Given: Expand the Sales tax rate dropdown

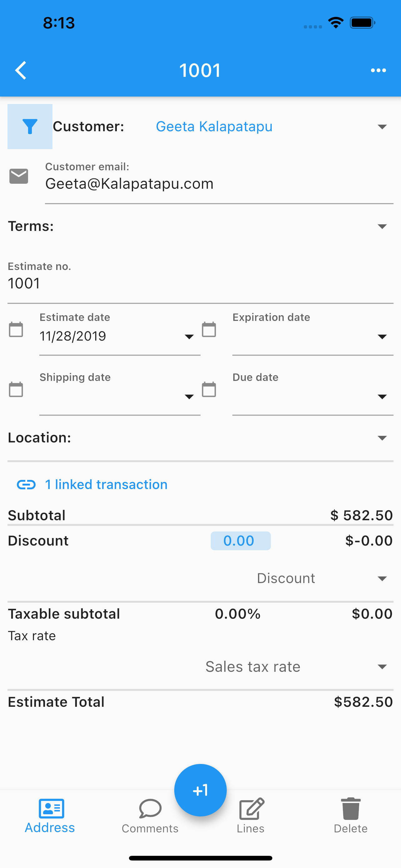Looking at the screenshot, I should [x=296, y=666].
